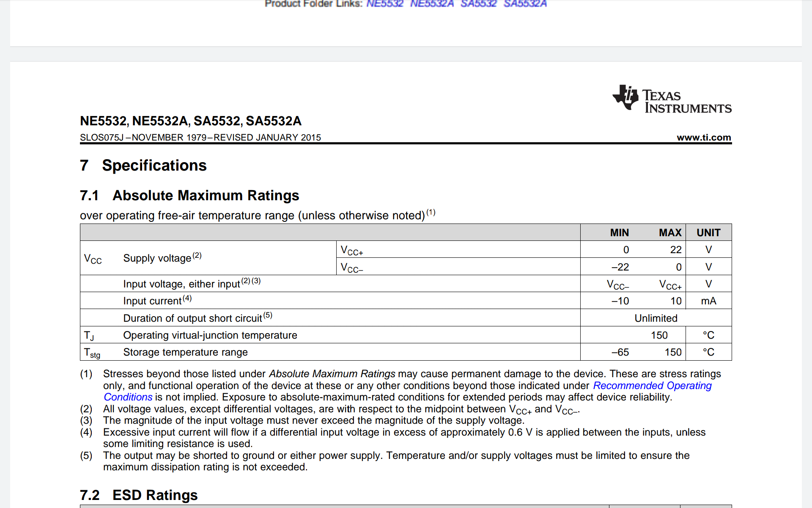Click the VCC+ parameter cell
The image size is (812, 508).
point(458,249)
